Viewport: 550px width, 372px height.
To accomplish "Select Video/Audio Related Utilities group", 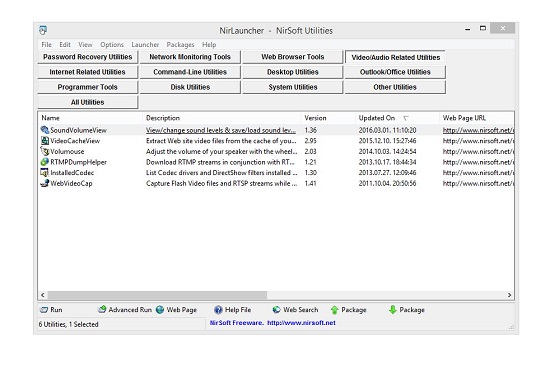I will (395, 57).
